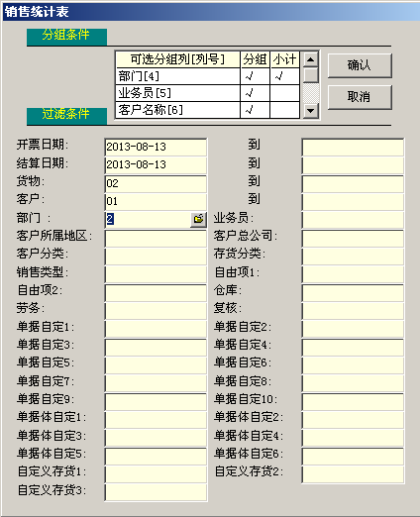
Task: Select the 分组条件 tab header
Action: click(66, 37)
